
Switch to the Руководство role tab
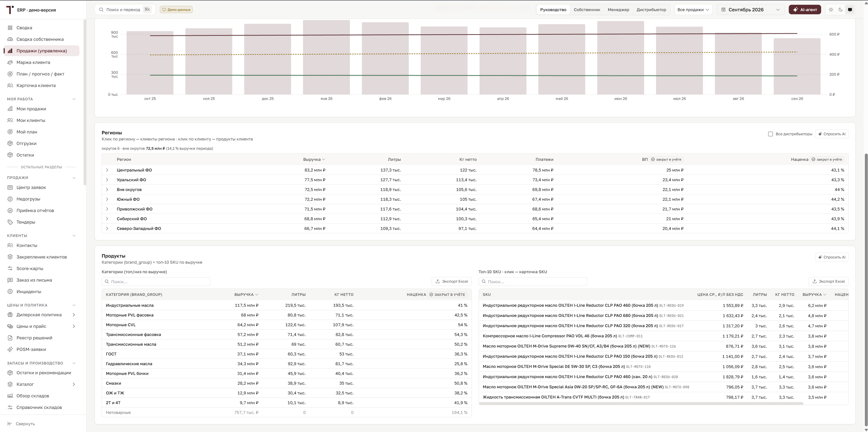point(553,10)
